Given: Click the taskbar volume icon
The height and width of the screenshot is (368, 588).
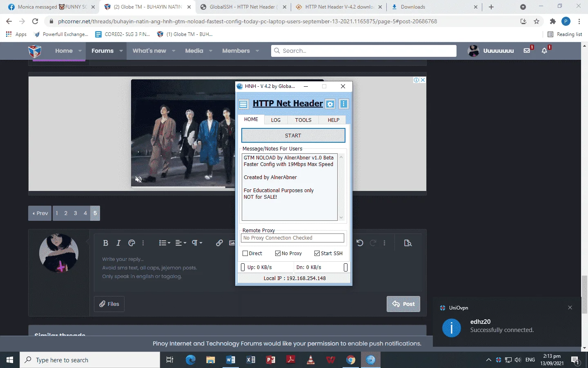Looking at the screenshot, I should [518, 360].
